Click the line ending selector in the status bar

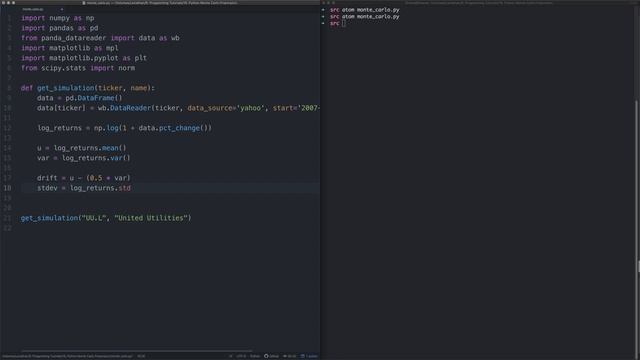click(x=231, y=356)
